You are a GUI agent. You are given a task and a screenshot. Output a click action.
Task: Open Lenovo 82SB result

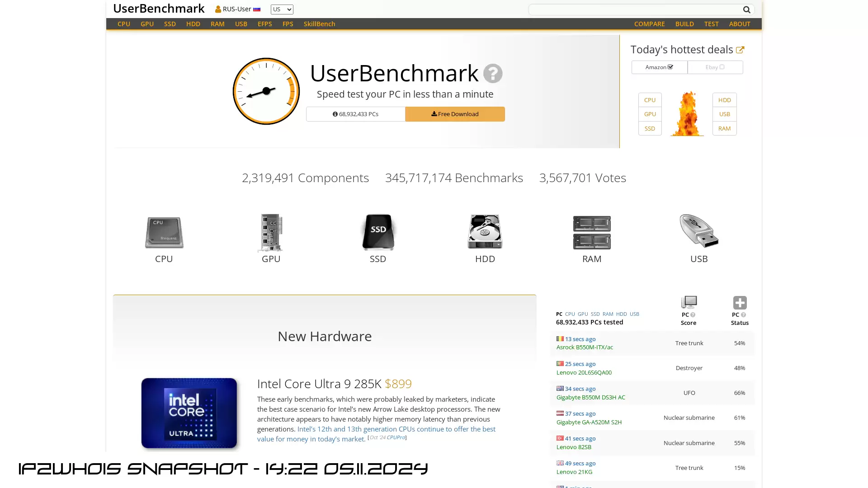(x=573, y=447)
